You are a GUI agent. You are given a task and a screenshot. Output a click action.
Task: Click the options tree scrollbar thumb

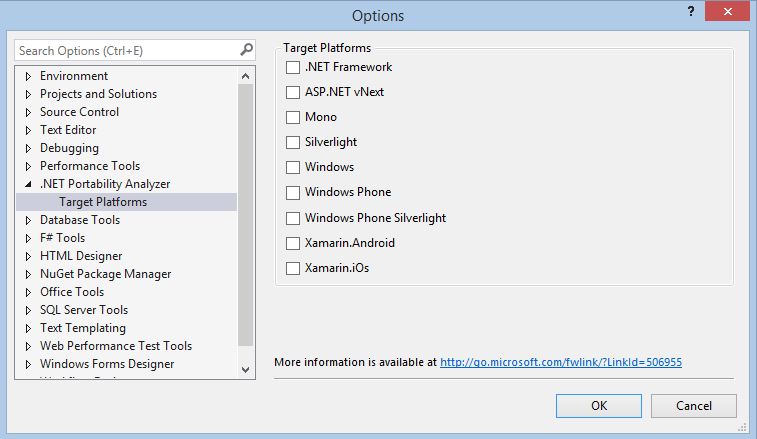(x=245, y=215)
